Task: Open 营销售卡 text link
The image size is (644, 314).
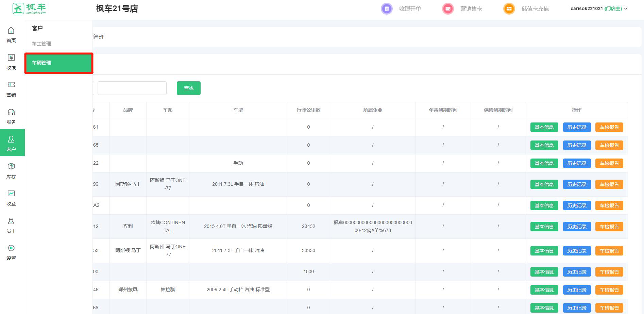Action: [x=471, y=9]
